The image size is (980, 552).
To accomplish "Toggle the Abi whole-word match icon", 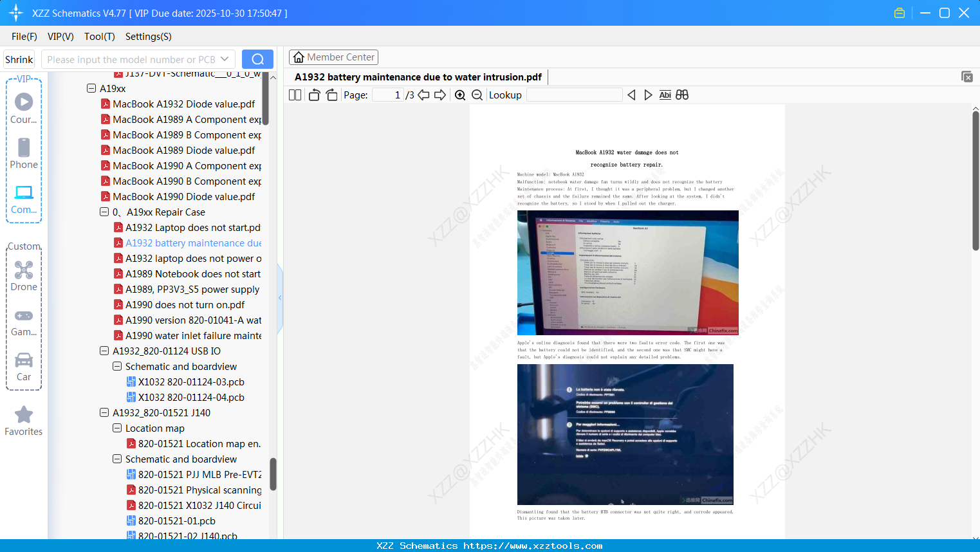I will click(665, 95).
